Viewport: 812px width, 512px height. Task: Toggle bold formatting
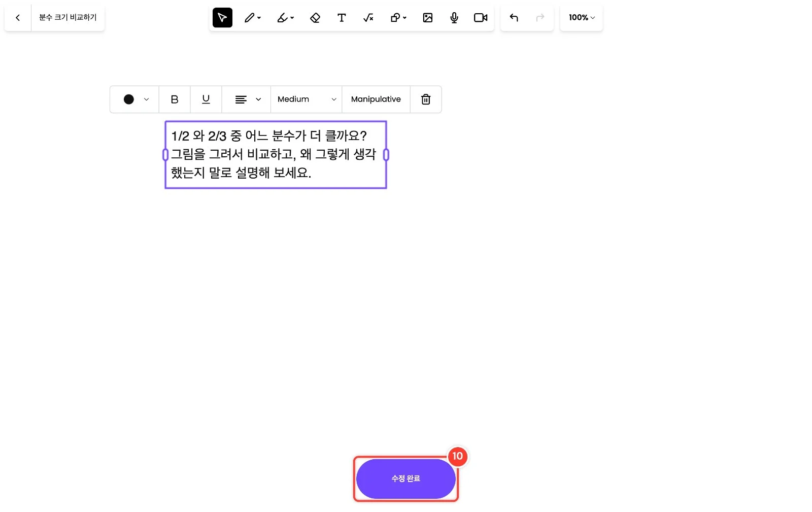tap(175, 99)
